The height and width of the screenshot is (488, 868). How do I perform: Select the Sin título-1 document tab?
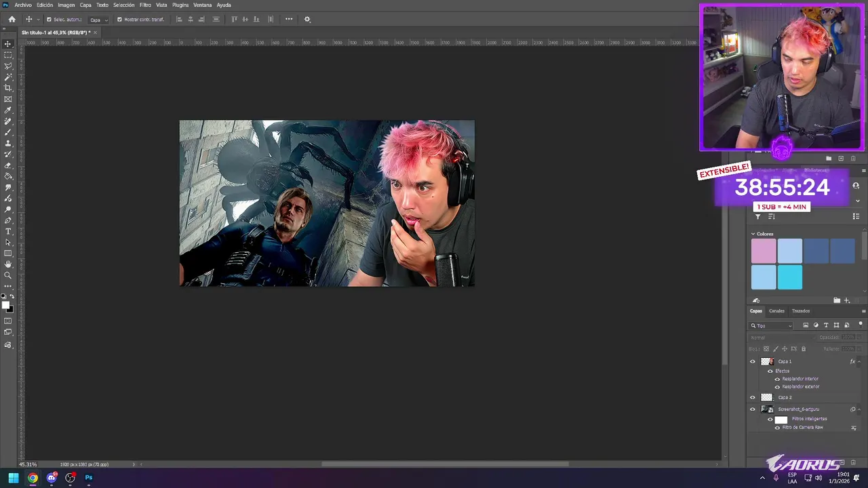(56, 33)
